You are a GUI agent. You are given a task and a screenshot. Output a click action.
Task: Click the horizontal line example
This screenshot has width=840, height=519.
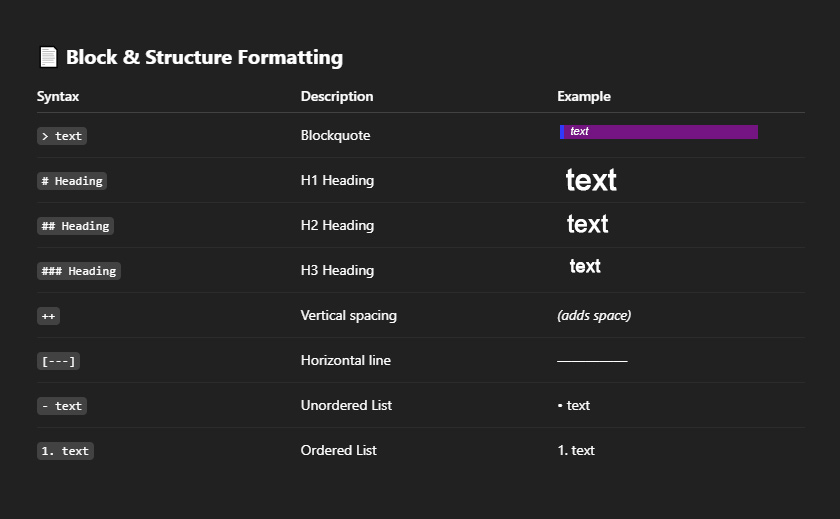[592, 361]
